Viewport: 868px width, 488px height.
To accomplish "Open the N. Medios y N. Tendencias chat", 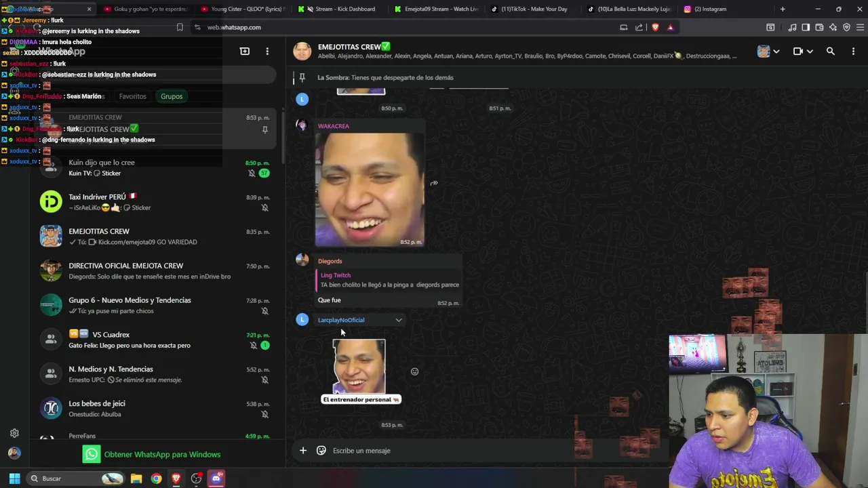I will pos(156,374).
